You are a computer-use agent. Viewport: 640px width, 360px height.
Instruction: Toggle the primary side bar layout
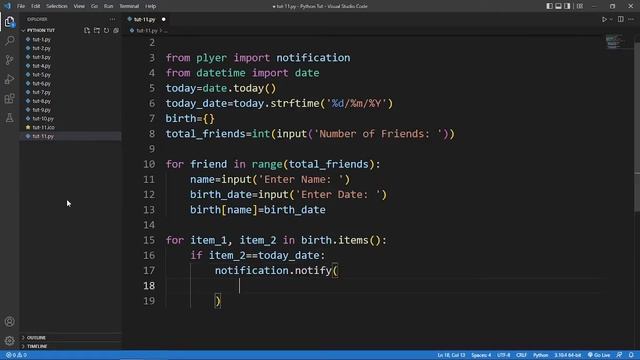tap(549, 6)
